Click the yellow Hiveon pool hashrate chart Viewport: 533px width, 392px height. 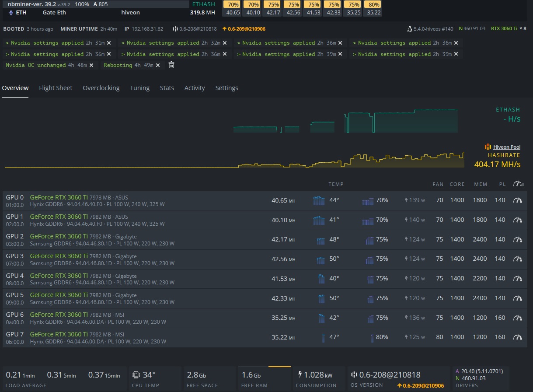pyautogui.click(x=234, y=160)
